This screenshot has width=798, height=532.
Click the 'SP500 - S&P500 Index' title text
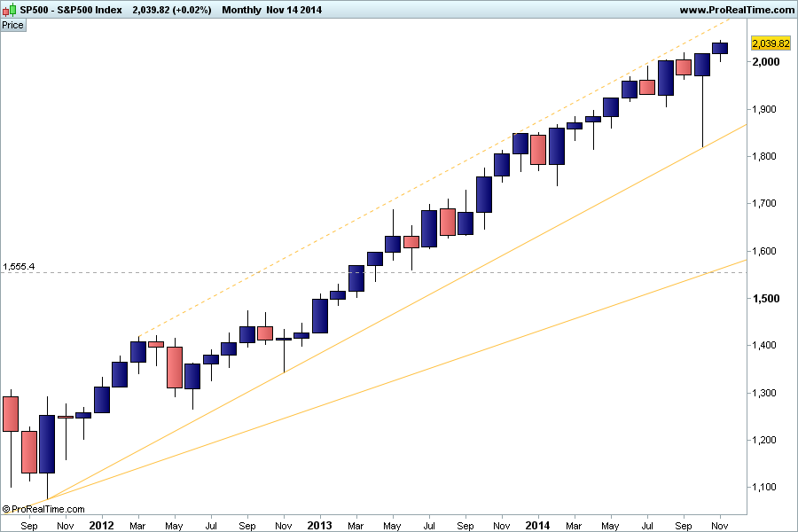(x=71, y=10)
